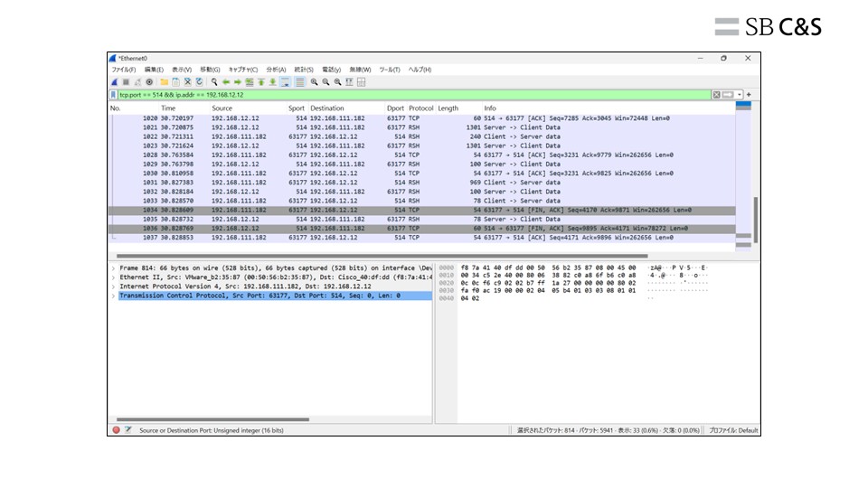The height and width of the screenshot is (488, 868).
Task: Open the ヘルプ(H) menu
Action: coord(420,70)
